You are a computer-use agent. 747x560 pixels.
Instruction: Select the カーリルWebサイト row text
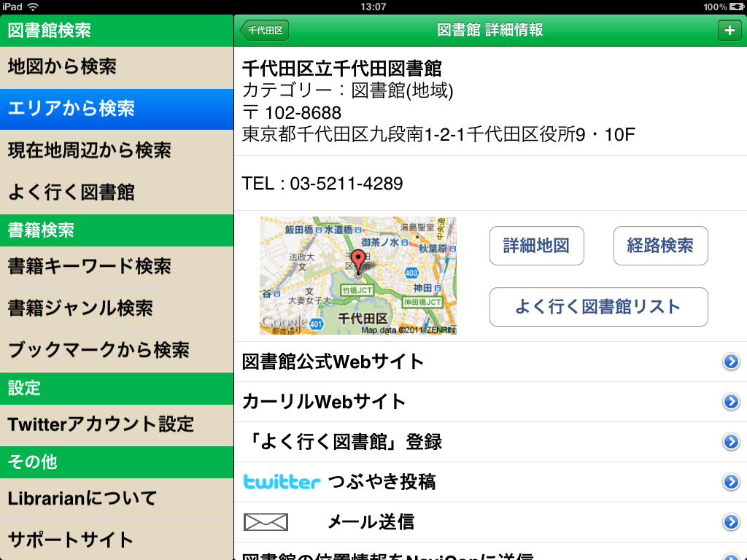324,402
